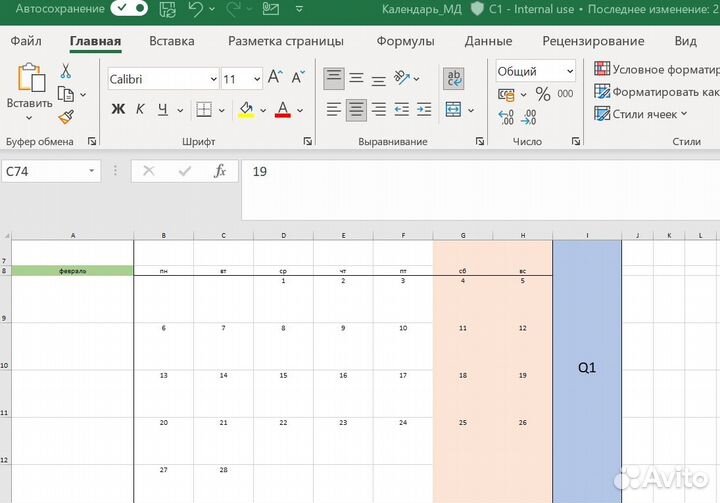Switch to the Главная tab
The width and height of the screenshot is (720, 503).
(96, 41)
